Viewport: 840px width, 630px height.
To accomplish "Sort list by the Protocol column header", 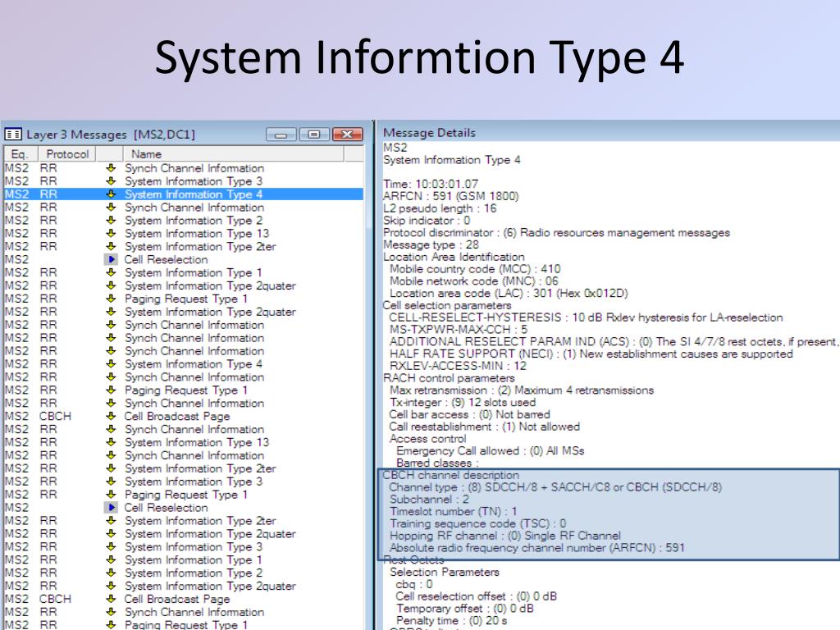I will 67,154.
